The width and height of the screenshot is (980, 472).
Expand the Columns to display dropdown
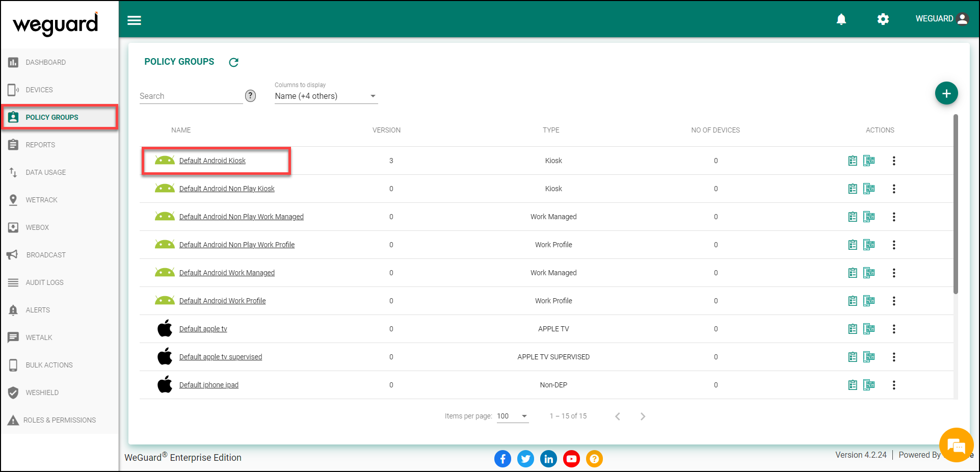click(326, 96)
